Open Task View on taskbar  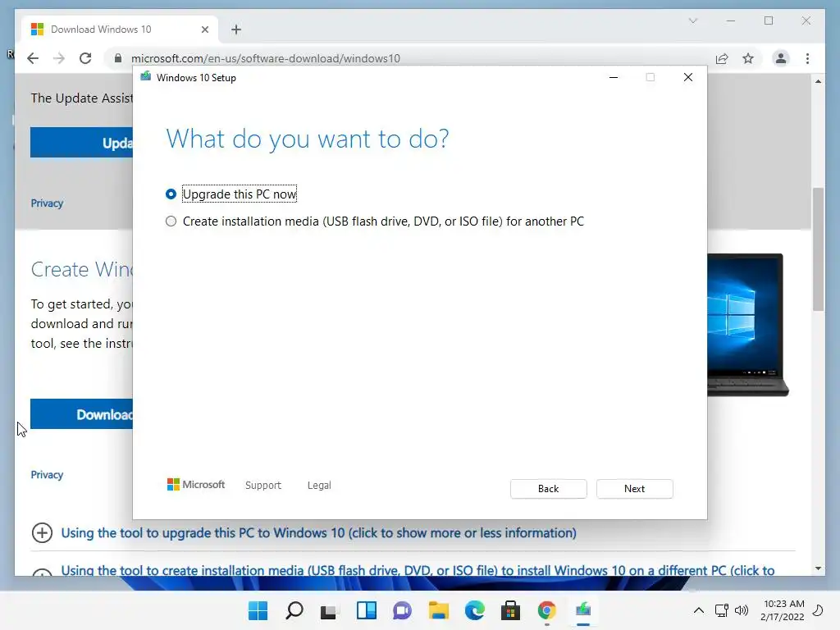(330, 610)
